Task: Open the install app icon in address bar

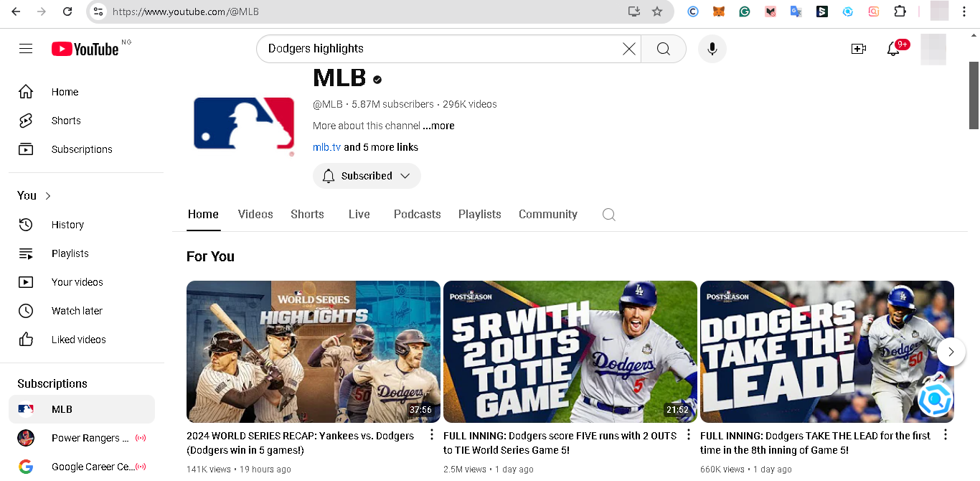Action: 633,11
